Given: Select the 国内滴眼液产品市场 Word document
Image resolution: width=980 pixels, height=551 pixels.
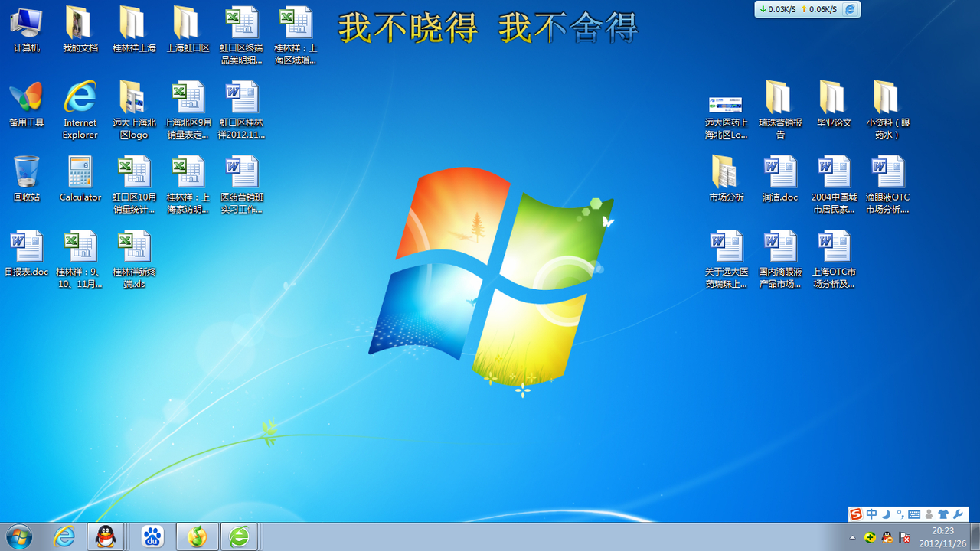Looking at the screenshot, I should tap(780, 260).
